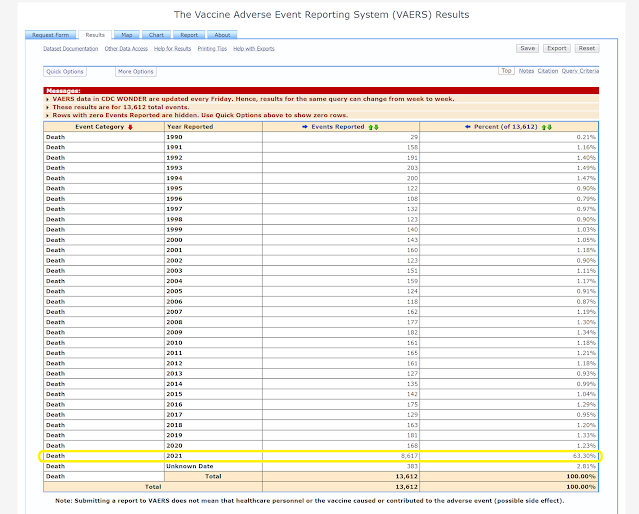
Task: Click Death label in 2005 row
Action: [55, 291]
